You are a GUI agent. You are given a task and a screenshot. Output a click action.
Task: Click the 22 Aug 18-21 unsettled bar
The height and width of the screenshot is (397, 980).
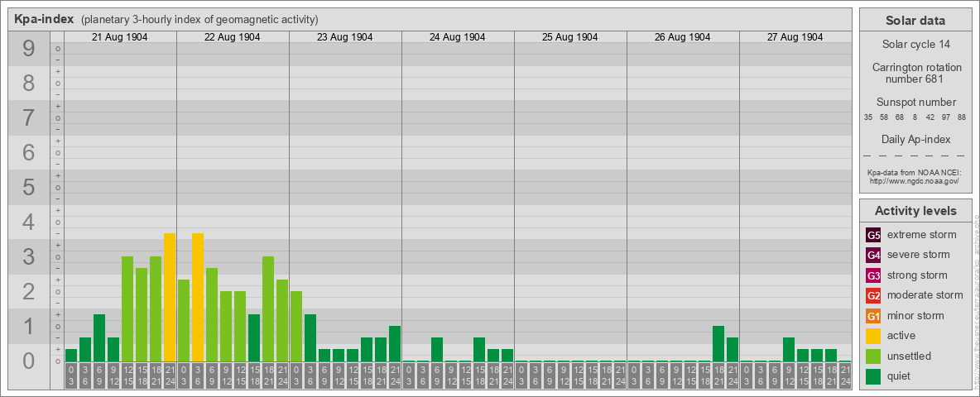pyautogui.click(x=268, y=309)
